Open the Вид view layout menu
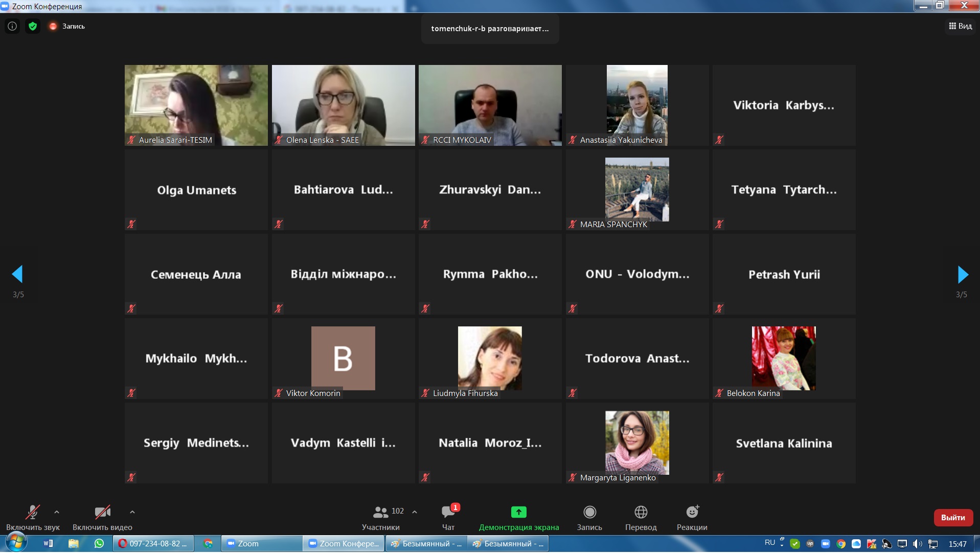The width and height of the screenshot is (980, 553). click(x=961, y=26)
